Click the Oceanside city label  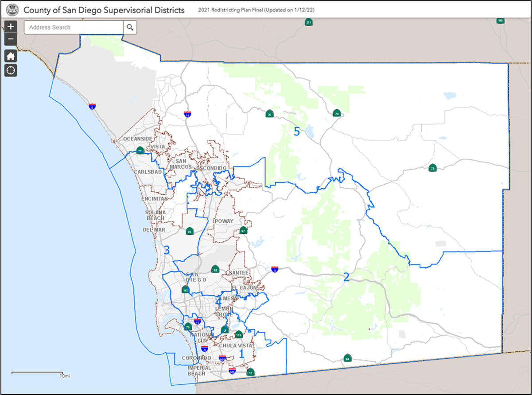137,139
